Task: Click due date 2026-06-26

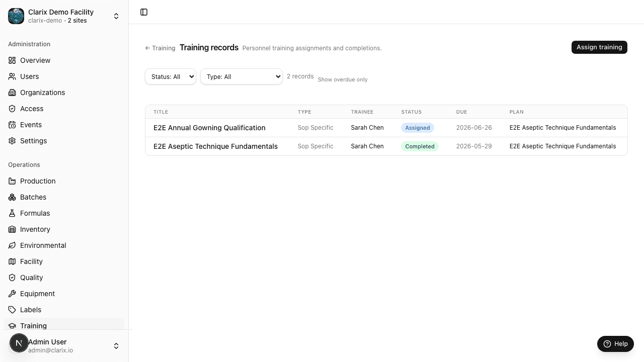Action: (474, 128)
